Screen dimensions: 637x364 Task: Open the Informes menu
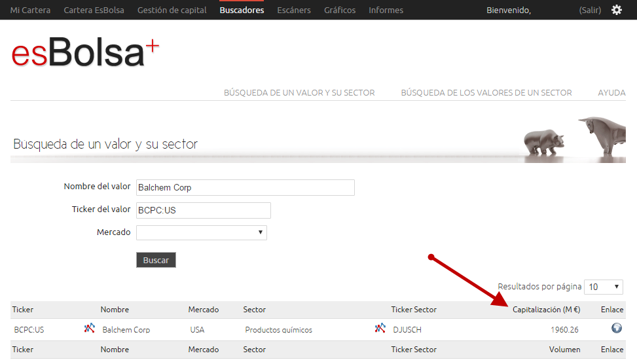pyautogui.click(x=386, y=10)
